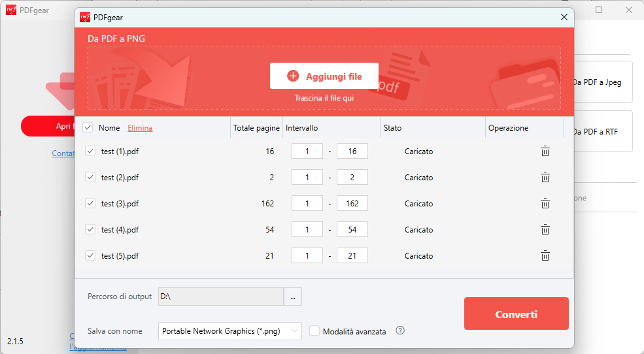Click the Converti button
The height and width of the screenshot is (354, 644).
(517, 314)
